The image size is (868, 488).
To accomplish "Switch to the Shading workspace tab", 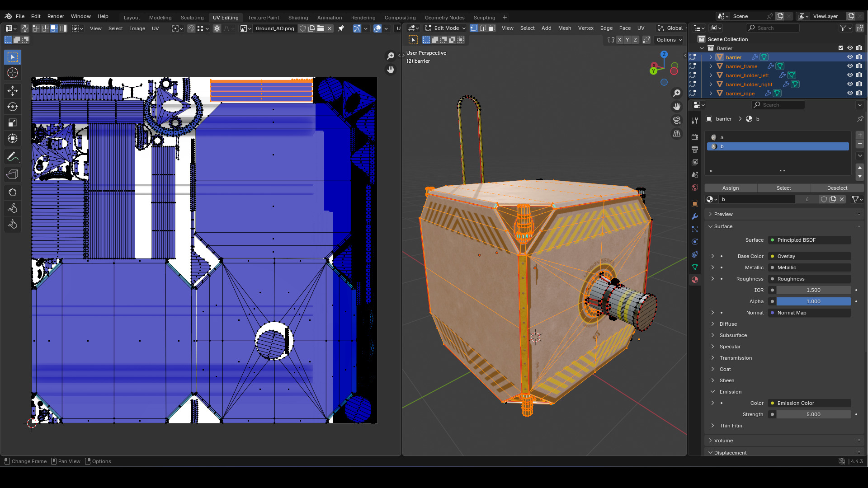I will [298, 18].
